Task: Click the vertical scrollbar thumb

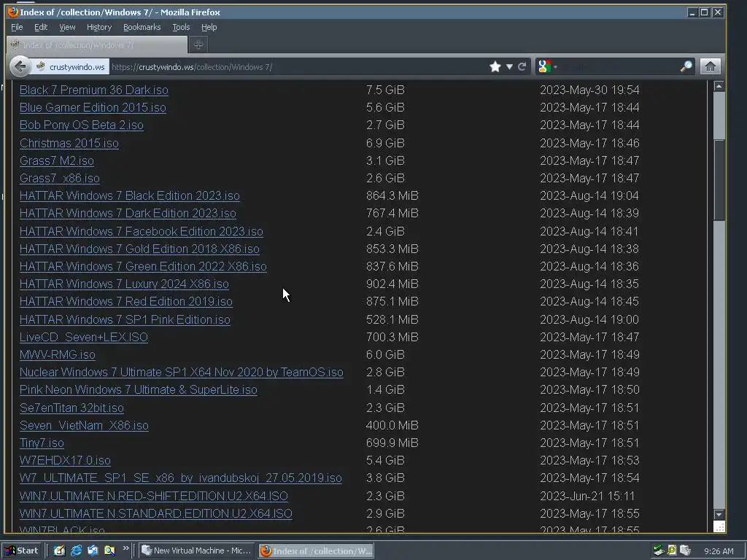Action: tap(719, 180)
